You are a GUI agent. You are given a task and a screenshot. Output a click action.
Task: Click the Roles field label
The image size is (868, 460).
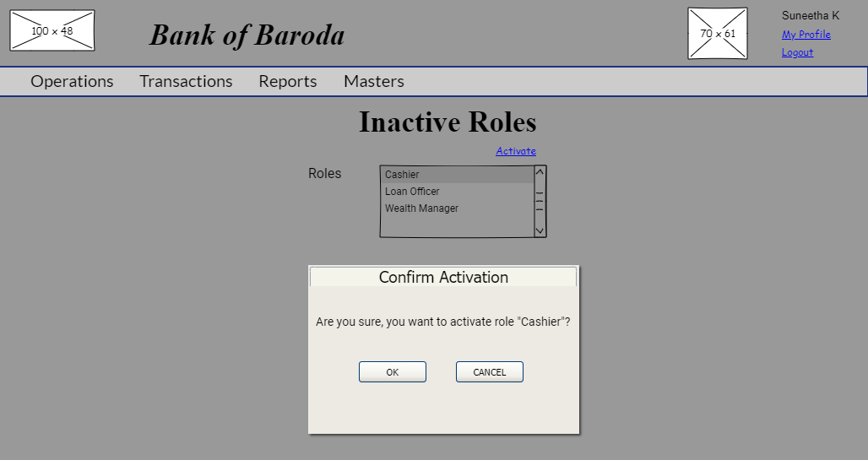coord(325,173)
